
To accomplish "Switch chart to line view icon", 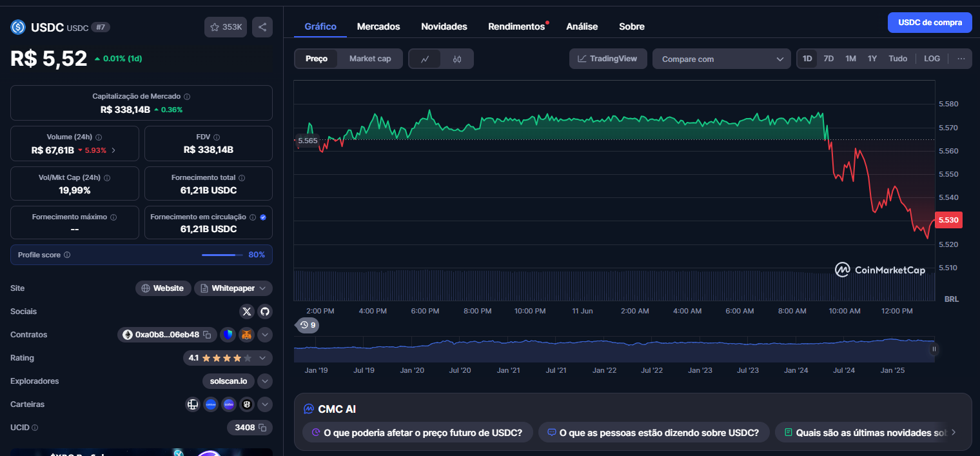I will click(425, 59).
